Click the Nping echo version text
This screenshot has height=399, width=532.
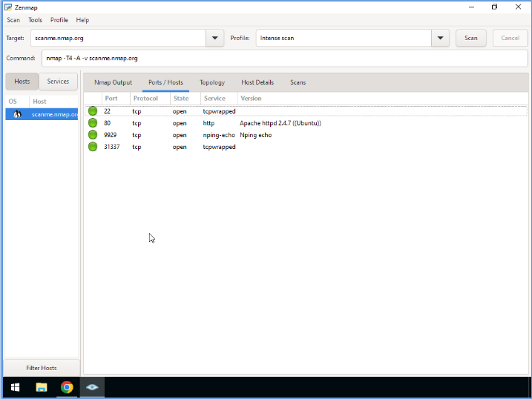[255, 135]
